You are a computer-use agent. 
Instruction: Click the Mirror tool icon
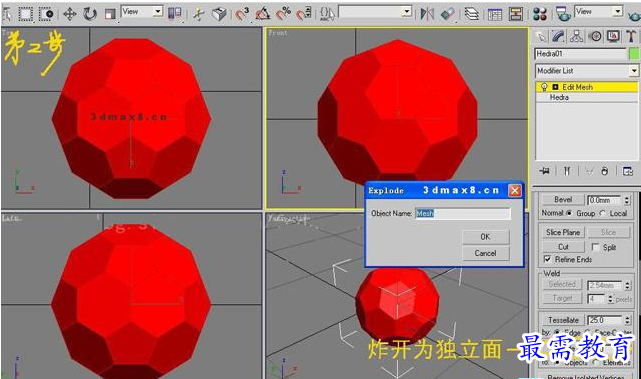427,14
